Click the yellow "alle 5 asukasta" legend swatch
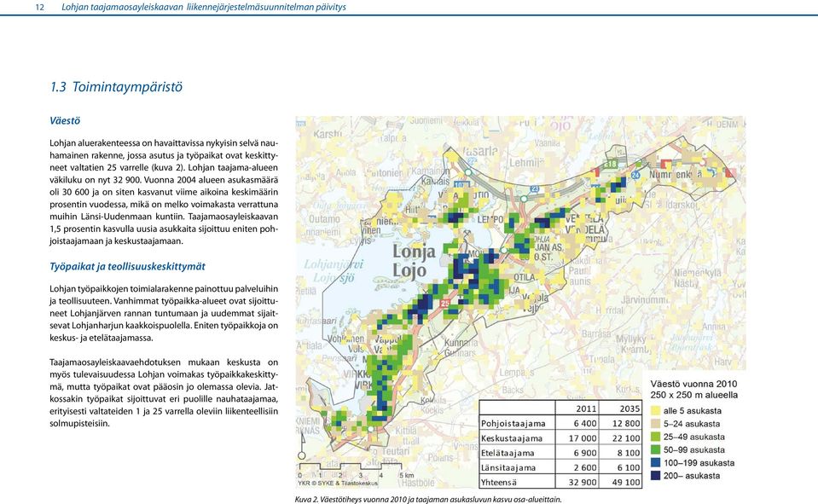Image resolution: width=818 pixels, height=504 pixels. [x=655, y=410]
